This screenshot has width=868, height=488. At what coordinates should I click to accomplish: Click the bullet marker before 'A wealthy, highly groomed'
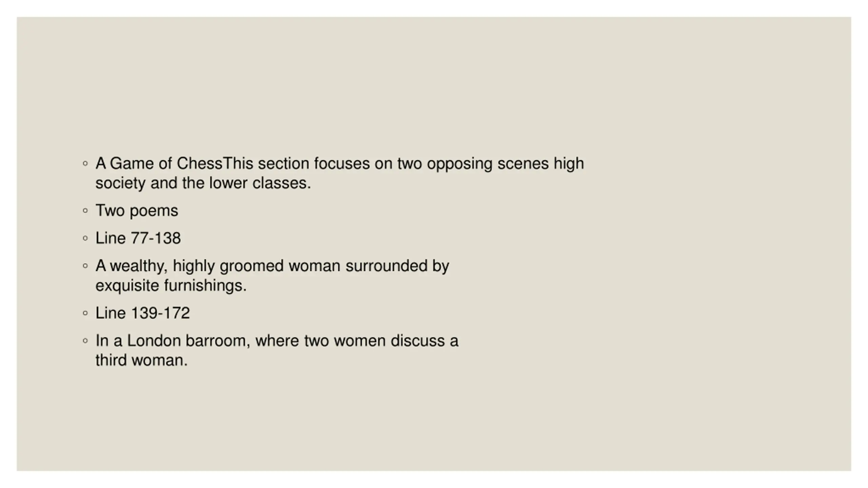[x=85, y=266]
